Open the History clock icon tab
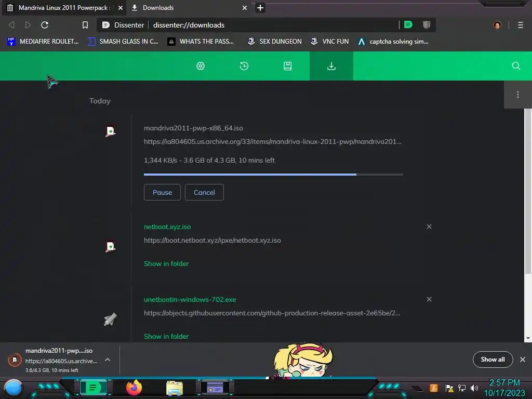 (x=244, y=66)
